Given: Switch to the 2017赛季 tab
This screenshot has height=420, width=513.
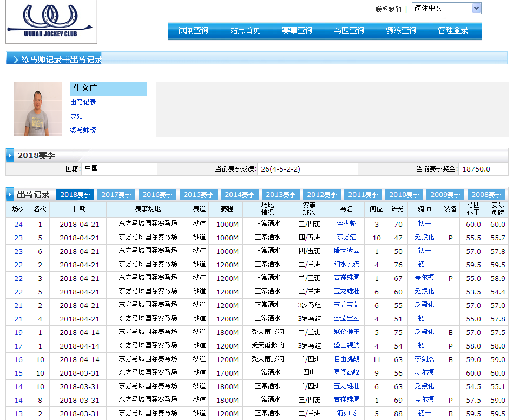Looking at the screenshot, I should pyautogui.click(x=116, y=195).
